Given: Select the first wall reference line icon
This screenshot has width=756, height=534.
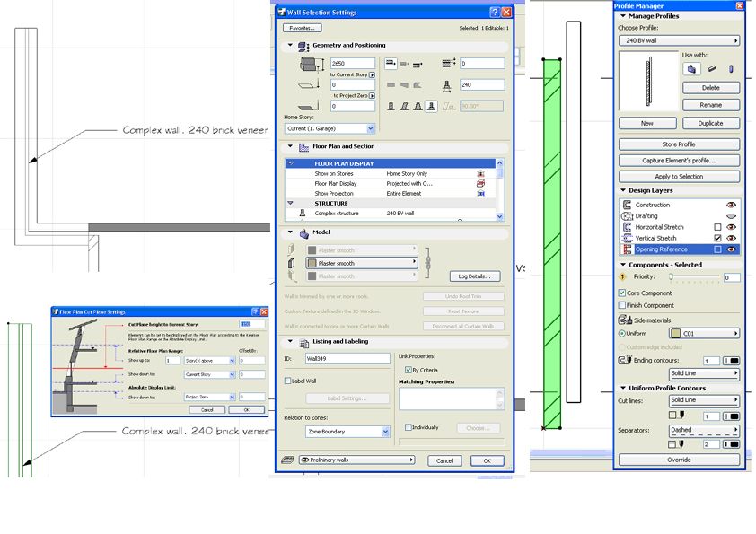Looking at the screenshot, I should point(391,63).
